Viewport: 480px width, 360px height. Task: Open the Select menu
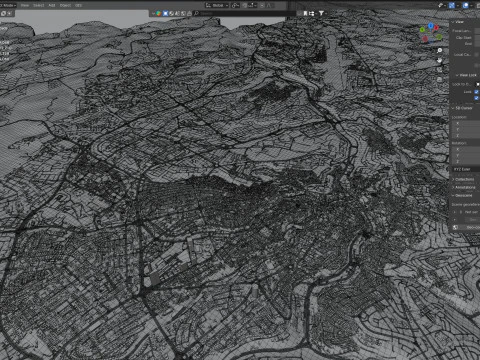[39, 5]
